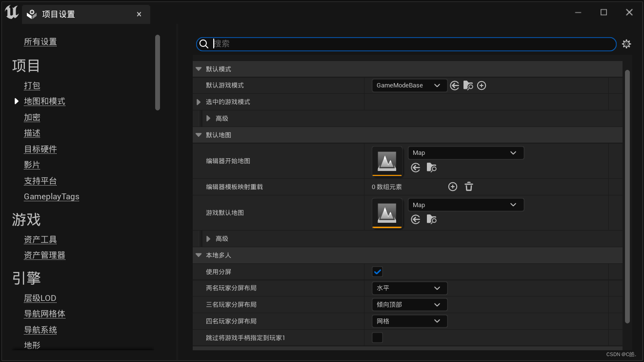Delete all 编辑器模板映射重载 array elements
644x362 pixels.
pos(469,187)
